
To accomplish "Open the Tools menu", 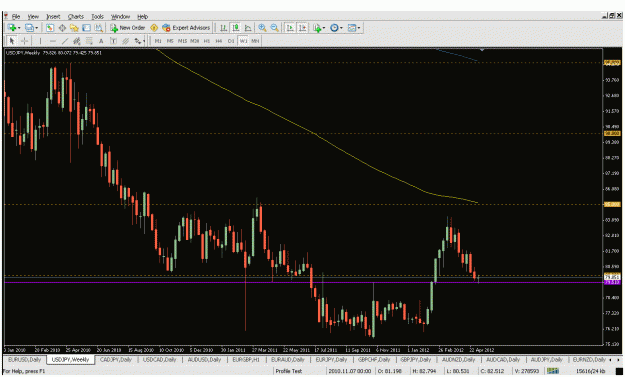I will pyautogui.click(x=97, y=17).
